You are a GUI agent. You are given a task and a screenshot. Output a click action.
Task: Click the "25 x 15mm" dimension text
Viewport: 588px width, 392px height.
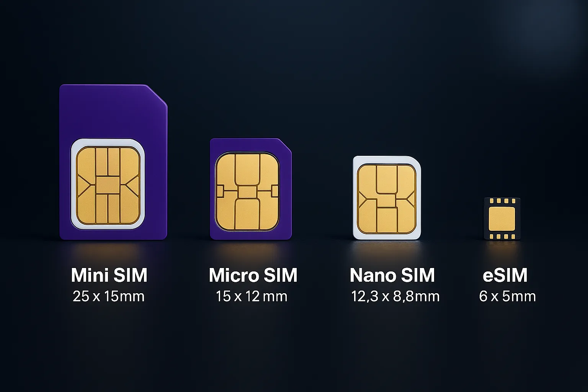pos(109,296)
